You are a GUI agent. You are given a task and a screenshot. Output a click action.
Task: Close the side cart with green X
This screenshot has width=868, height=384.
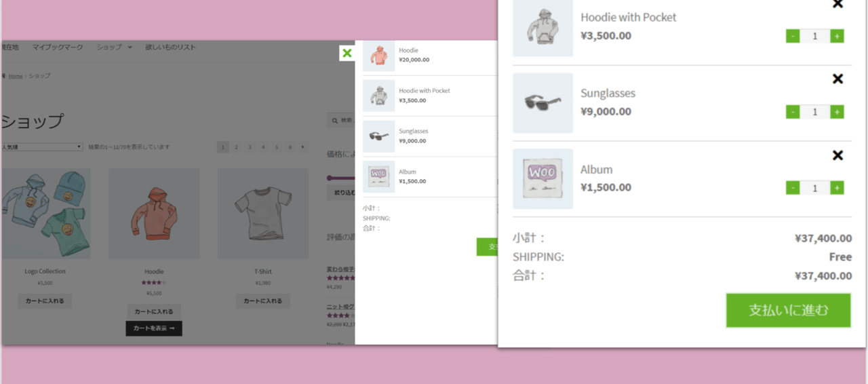tap(347, 53)
